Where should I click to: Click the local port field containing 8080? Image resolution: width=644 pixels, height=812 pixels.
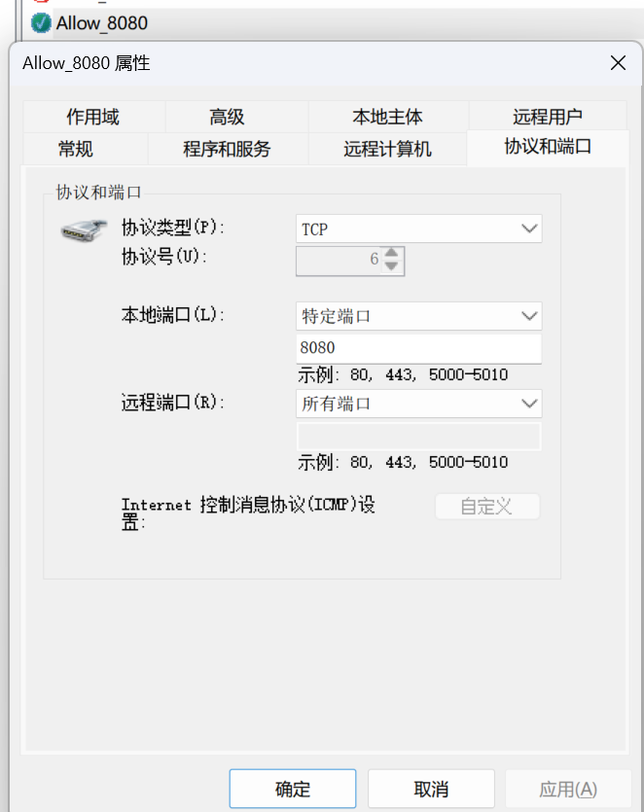click(x=418, y=348)
